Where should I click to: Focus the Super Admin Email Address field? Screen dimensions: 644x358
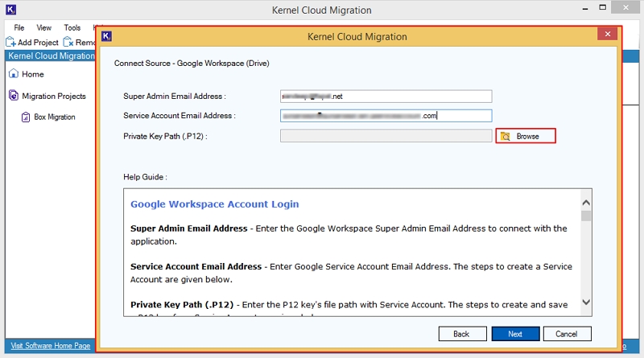coord(386,96)
